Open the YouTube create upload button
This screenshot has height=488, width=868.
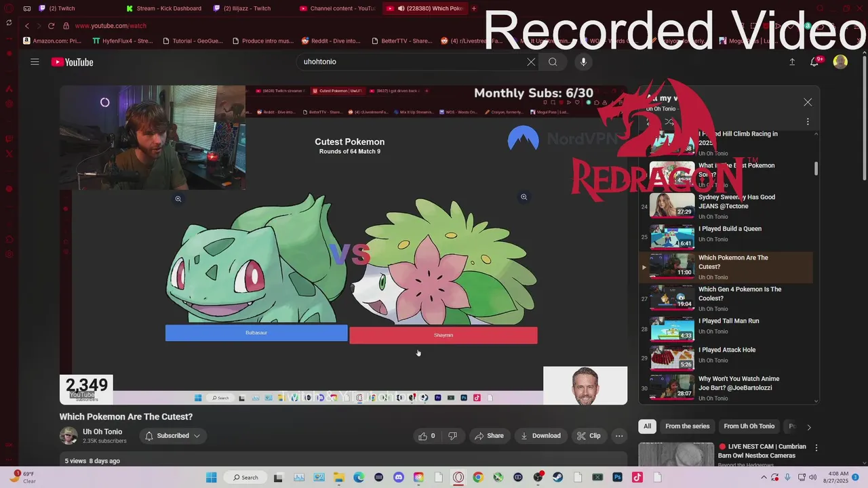[792, 62]
